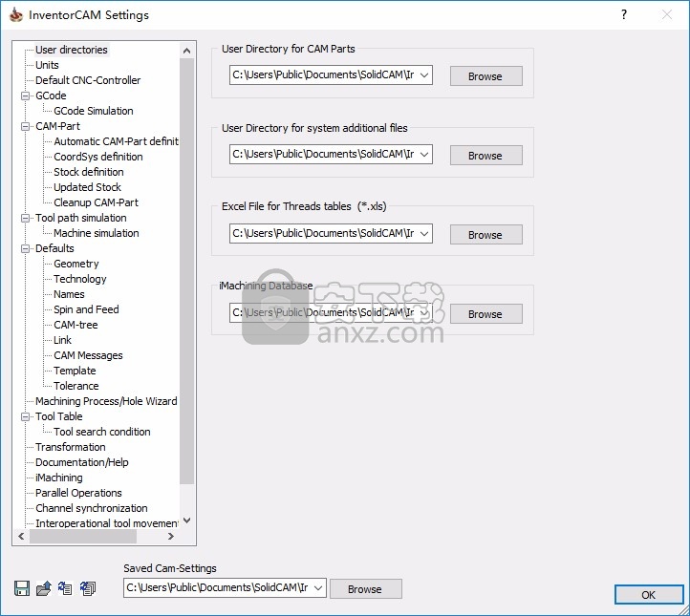This screenshot has height=616, width=690.
Task: Click the stacked-pages reset all icon
Action: click(x=88, y=588)
